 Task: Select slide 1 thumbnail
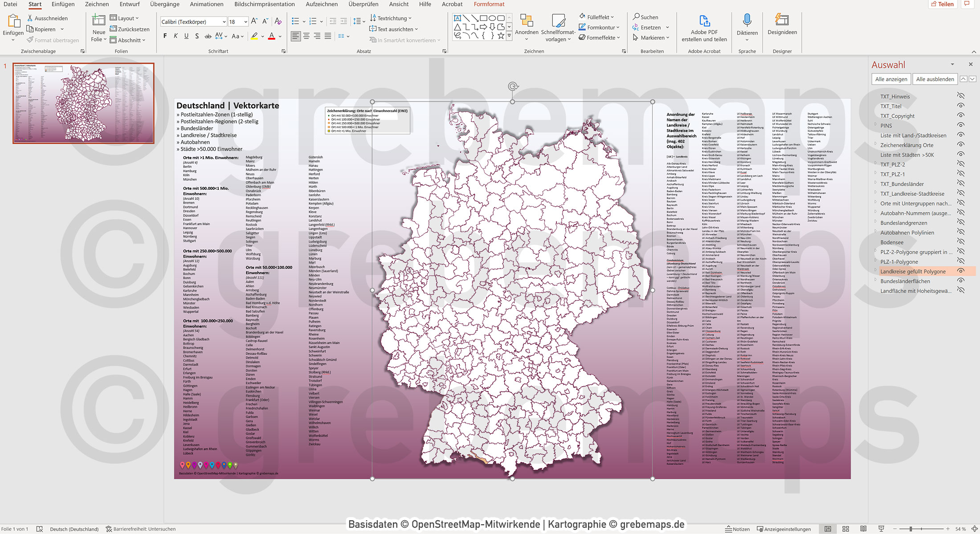pos(83,102)
